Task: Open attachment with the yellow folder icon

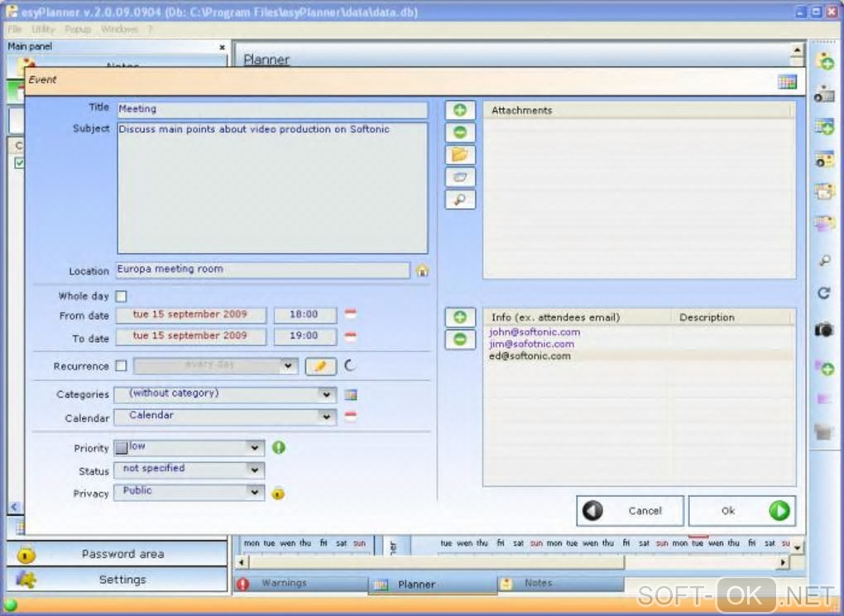Action: (460, 155)
